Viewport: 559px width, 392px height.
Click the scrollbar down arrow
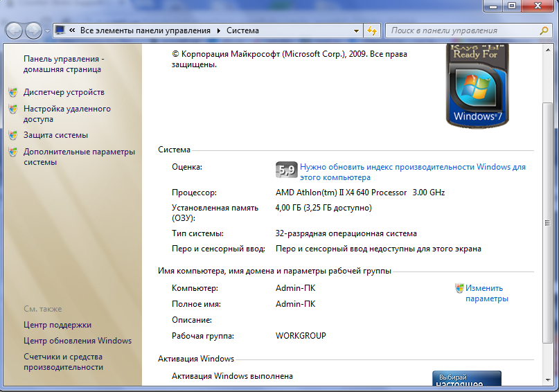(548, 380)
